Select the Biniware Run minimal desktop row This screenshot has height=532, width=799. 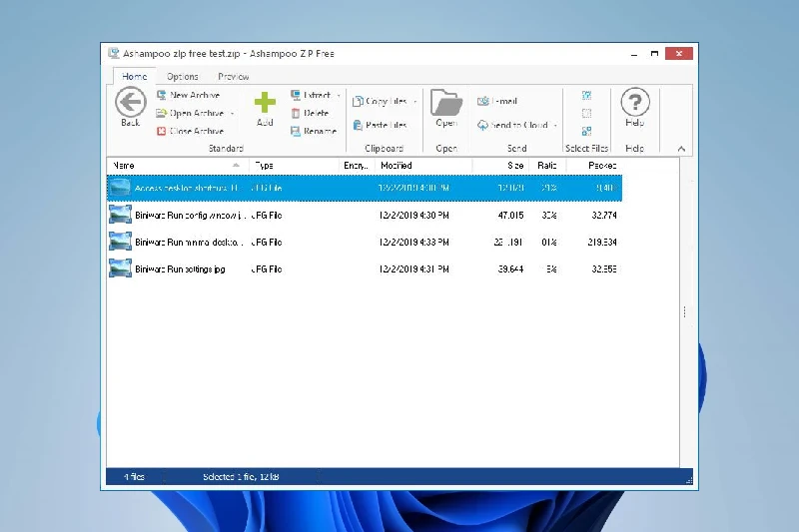pyautogui.click(x=365, y=242)
